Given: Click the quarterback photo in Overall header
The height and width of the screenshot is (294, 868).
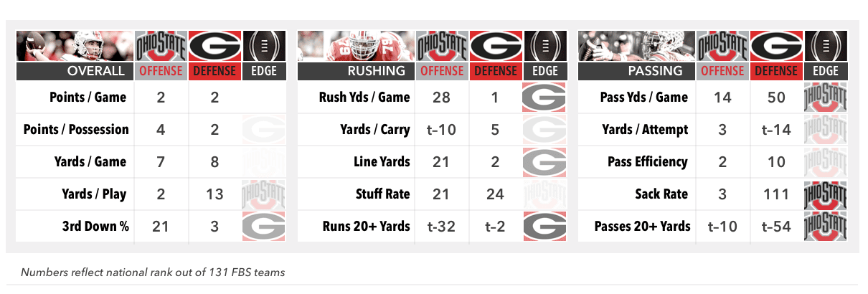Looking at the screenshot, I should (75, 47).
